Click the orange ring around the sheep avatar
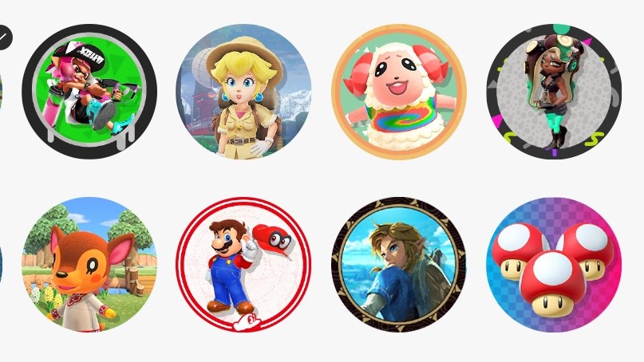The height and width of the screenshot is (362, 644). tap(399, 28)
